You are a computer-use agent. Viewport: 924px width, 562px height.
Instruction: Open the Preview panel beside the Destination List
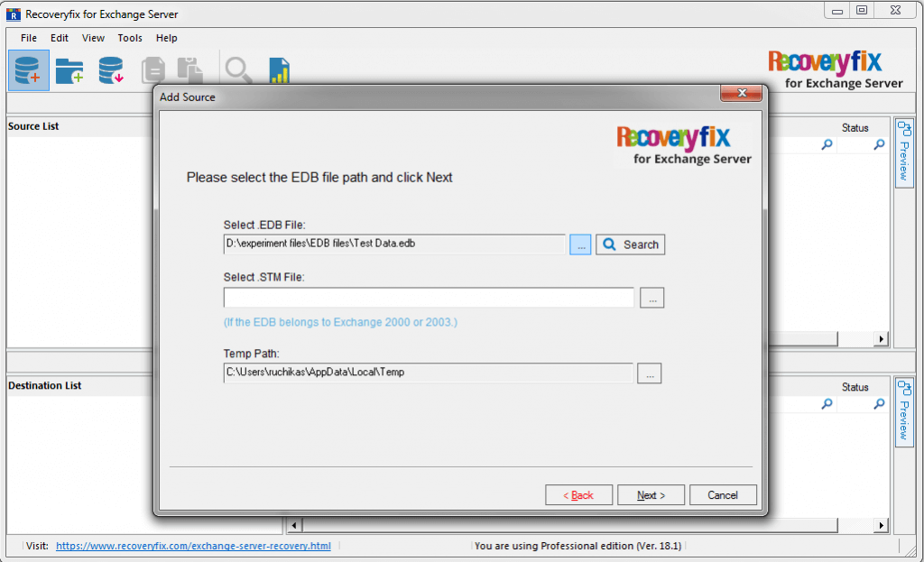(x=904, y=413)
